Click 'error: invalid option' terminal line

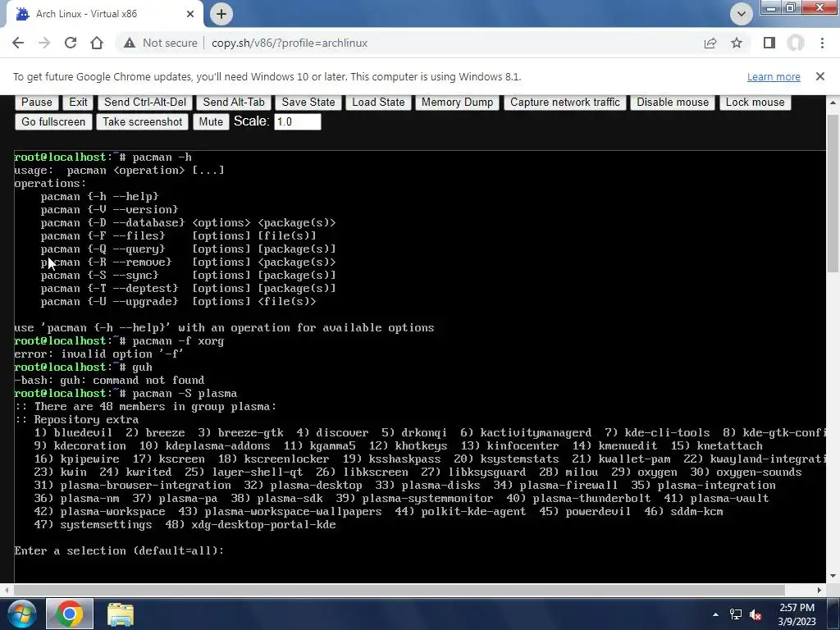pos(99,354)
